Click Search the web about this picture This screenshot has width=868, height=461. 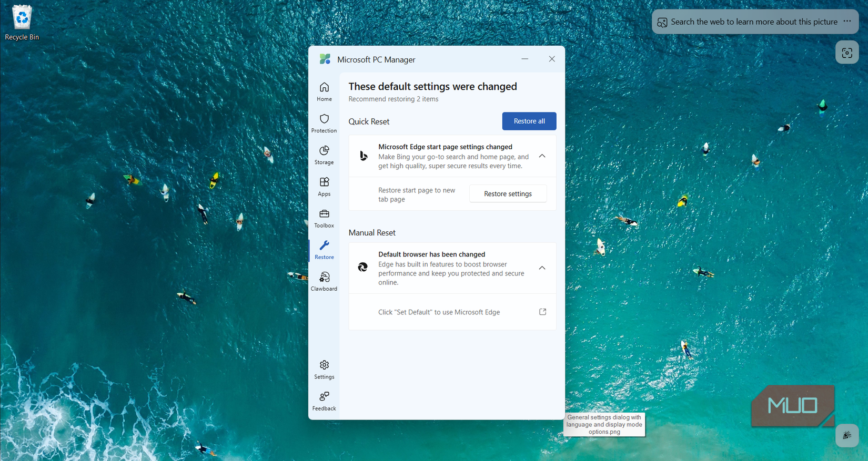click(x=754, y=22)
